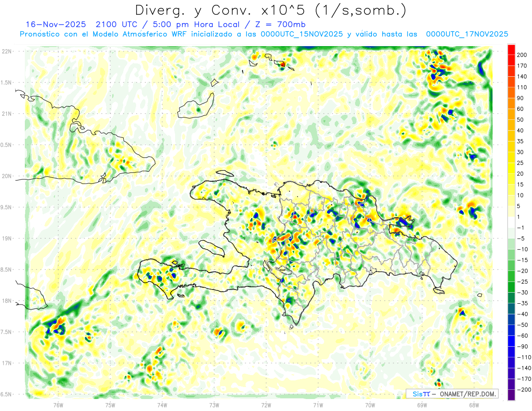
Task: Click the "18N" latitude label
Action: (x=7, y=301)
